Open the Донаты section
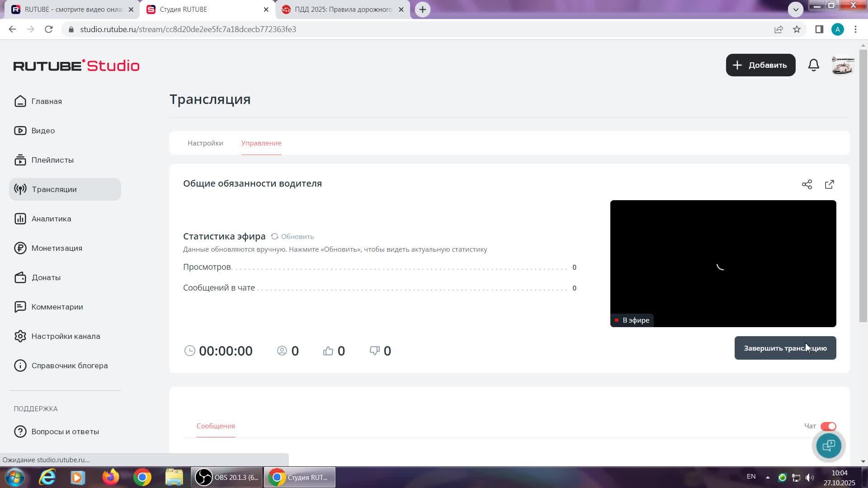The height and width of the screenshot is (488, 868). tap(46, 277)
